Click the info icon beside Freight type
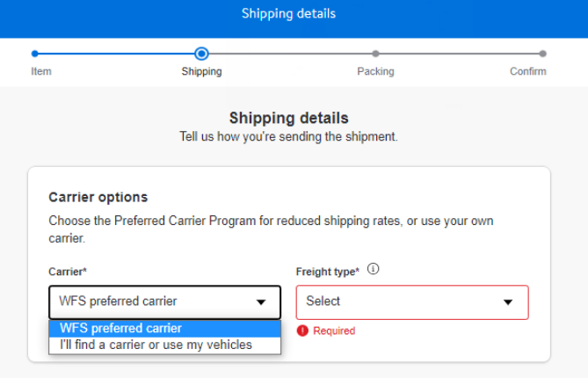Screen dimensions: 588x378 (x=373, y=270)
